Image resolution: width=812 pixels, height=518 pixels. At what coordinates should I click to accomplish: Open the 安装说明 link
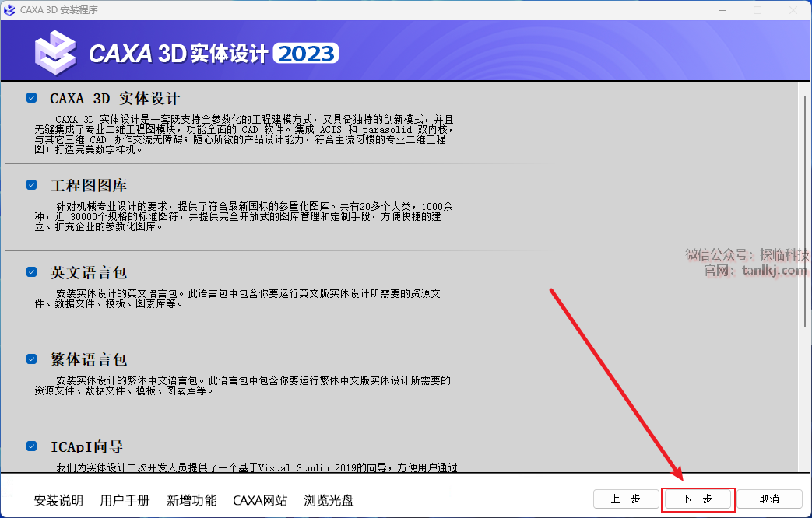pos(58,500)
